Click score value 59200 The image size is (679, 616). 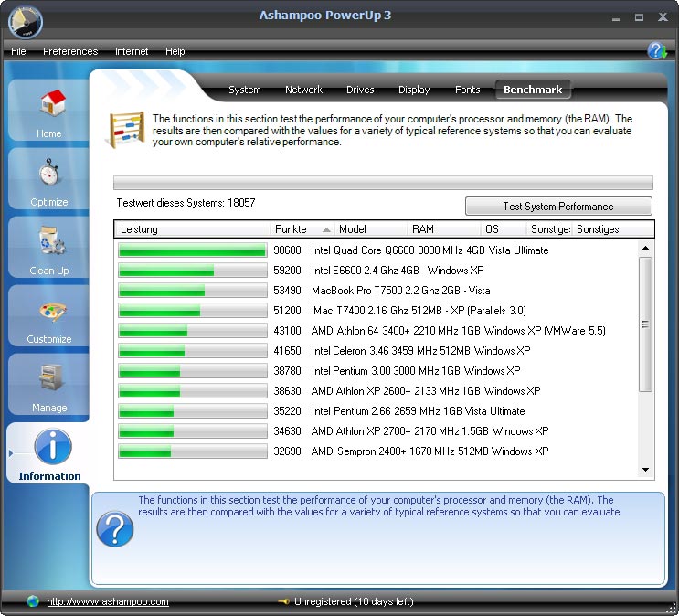[x=287, y=271]
